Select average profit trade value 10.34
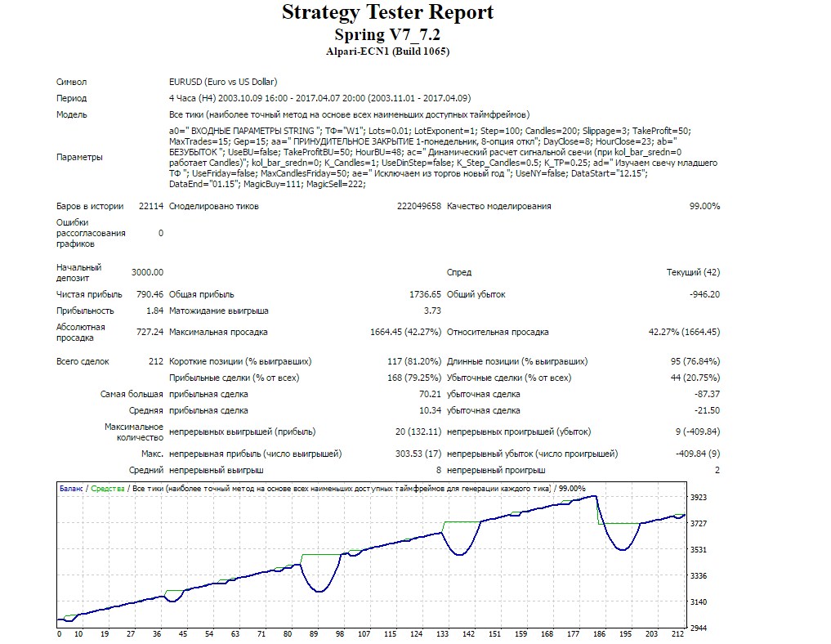The height and width of the screenshot is (644, 831). coord(430,410)
